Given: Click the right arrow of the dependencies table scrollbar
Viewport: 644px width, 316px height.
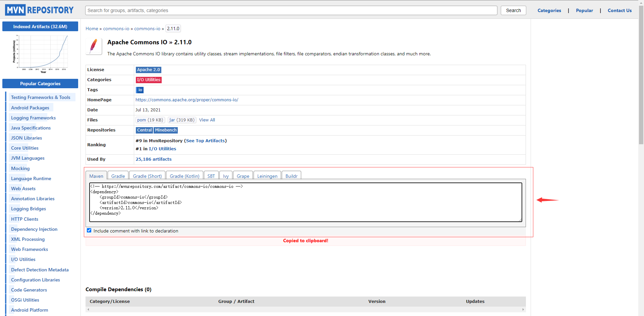Looking at the screenshot, I should click(x=523, y=309).
